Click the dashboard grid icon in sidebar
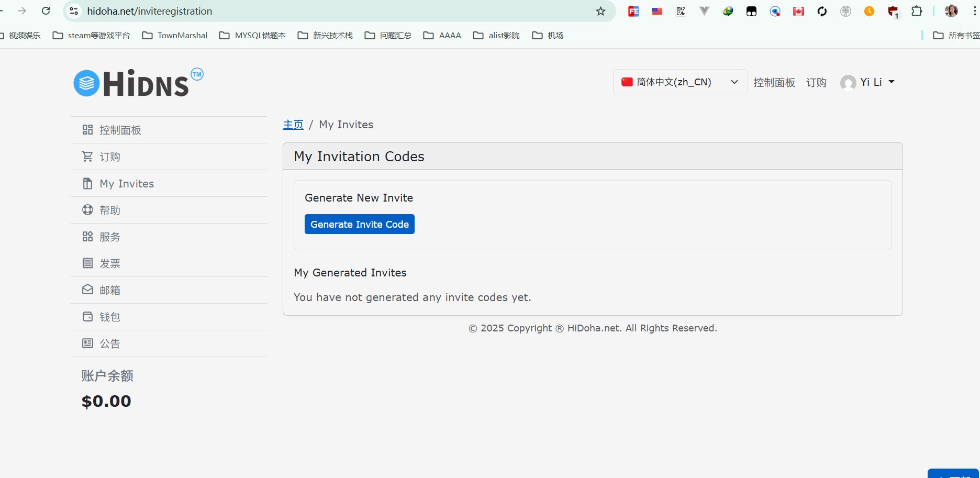Image resolution: width=980 pixels, height=478 pixels. pyautogui.click(x=87, y=130)
